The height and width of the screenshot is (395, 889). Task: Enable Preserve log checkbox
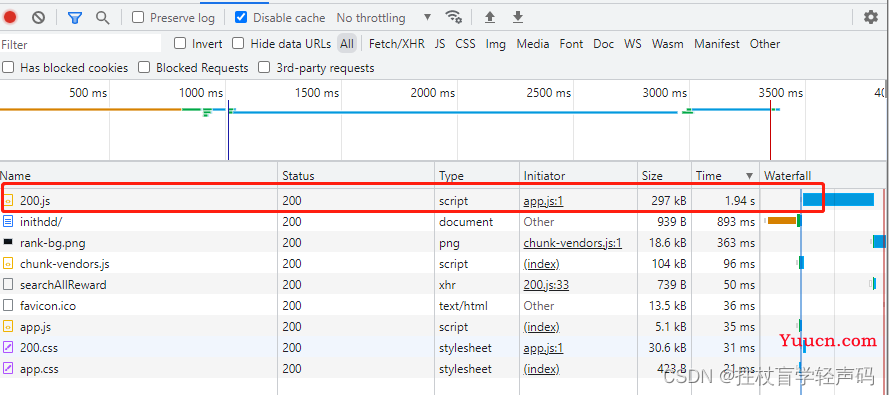(x=138, y=18)
